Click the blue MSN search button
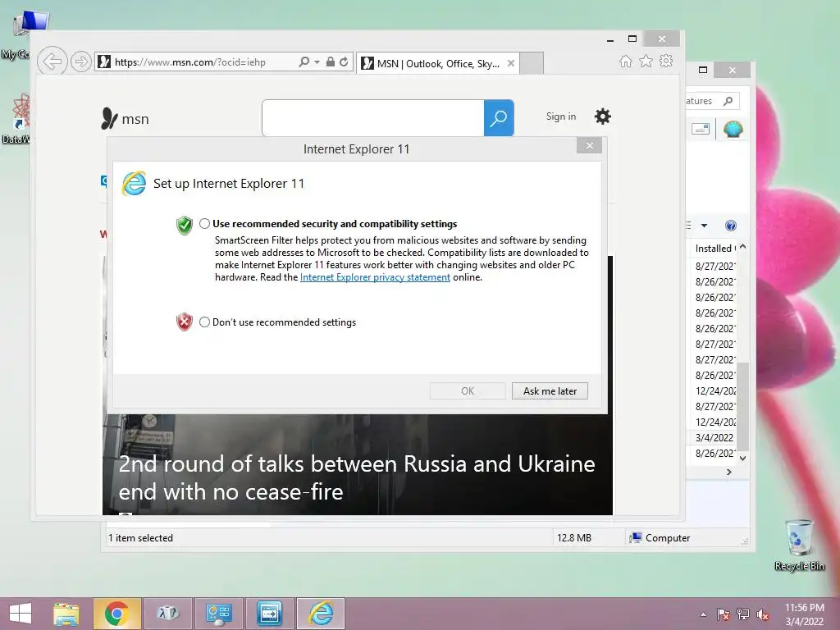840x630 pixels. (x=499, y=118)
